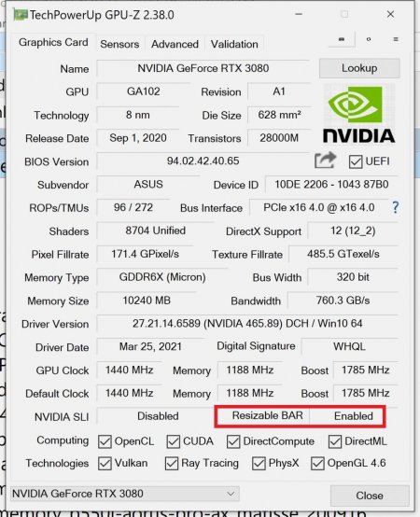Expand the GPU selection dropdown arrow
The width and height of the screenshot is (420, 517).
coord(231,494)
